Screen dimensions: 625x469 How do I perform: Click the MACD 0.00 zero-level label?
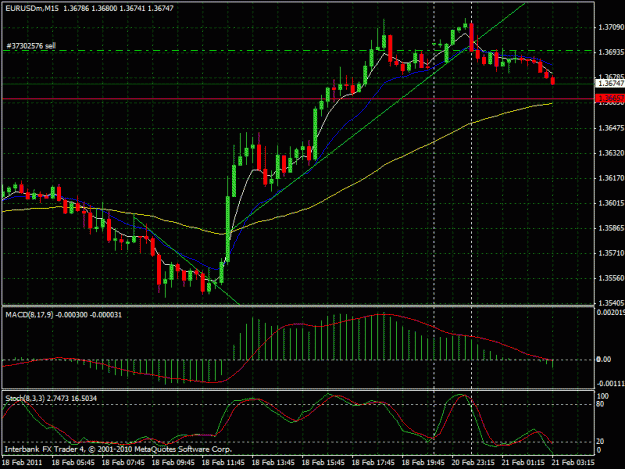click(603, 359)
